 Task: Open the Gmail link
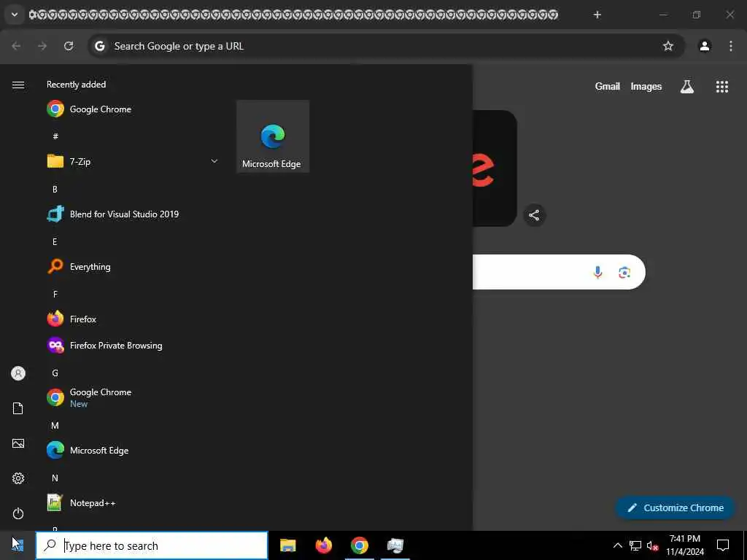pyautogui.click(x=608, y=86)
